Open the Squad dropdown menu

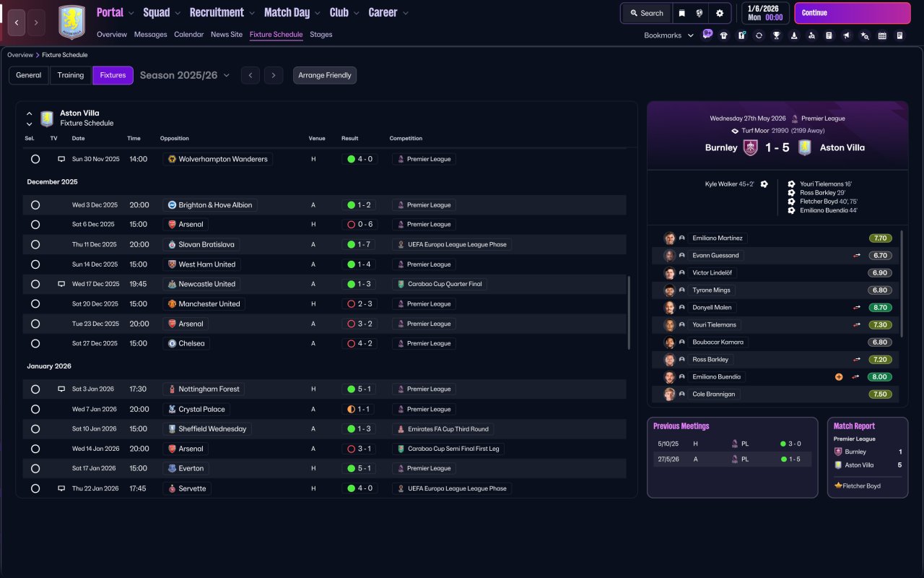click(x=162, y=12)
